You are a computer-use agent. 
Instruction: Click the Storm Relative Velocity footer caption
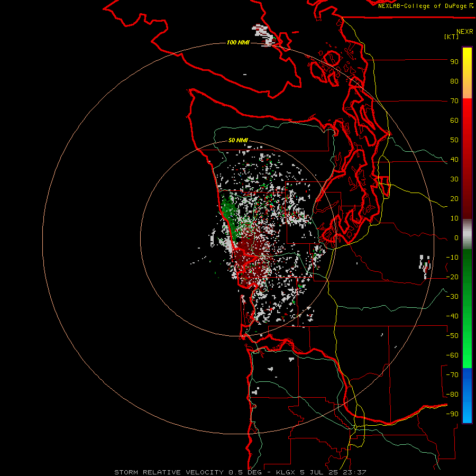[240, 472]
